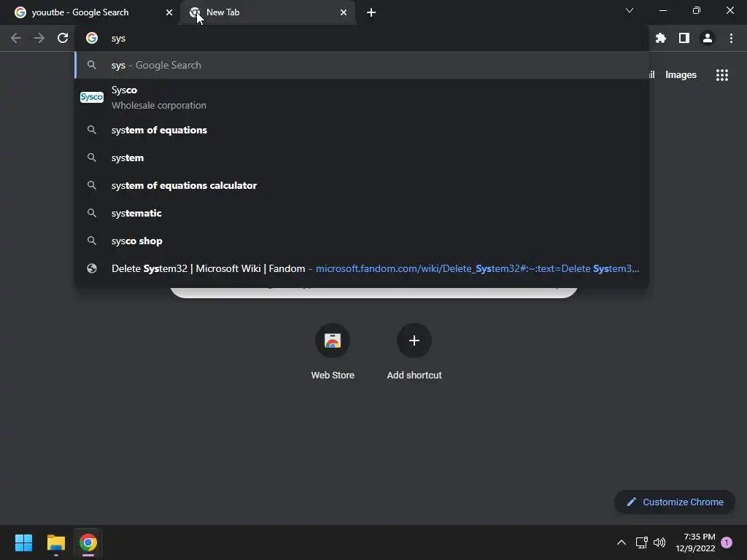Image resolution: width=747 pixels, height=560 pixels.
Task: Click the Google icon in the address bar
Action: tap(92, 38)
